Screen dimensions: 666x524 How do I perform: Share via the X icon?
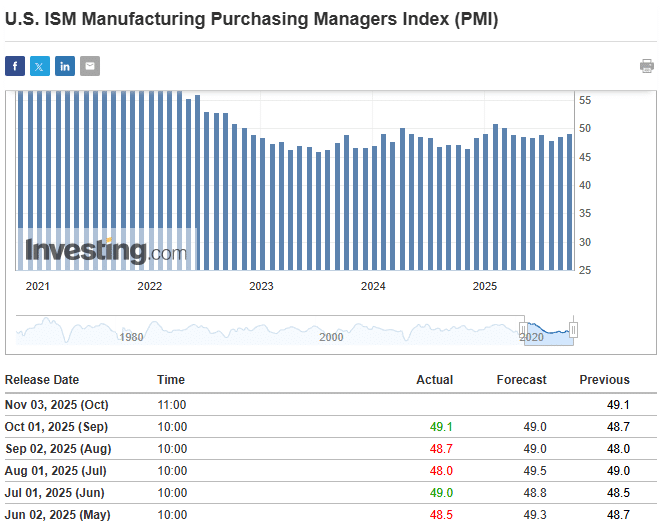[x=40, y=66]
